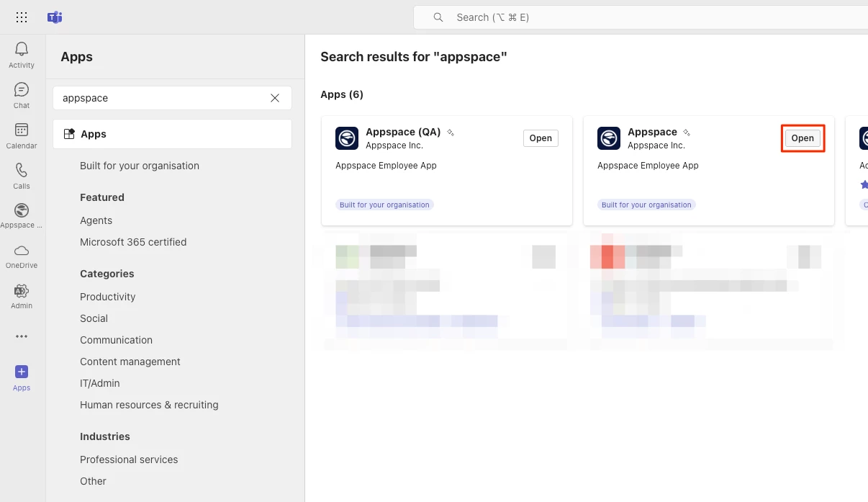
Task: Click the Industries section heading
Action: (105, 436)
